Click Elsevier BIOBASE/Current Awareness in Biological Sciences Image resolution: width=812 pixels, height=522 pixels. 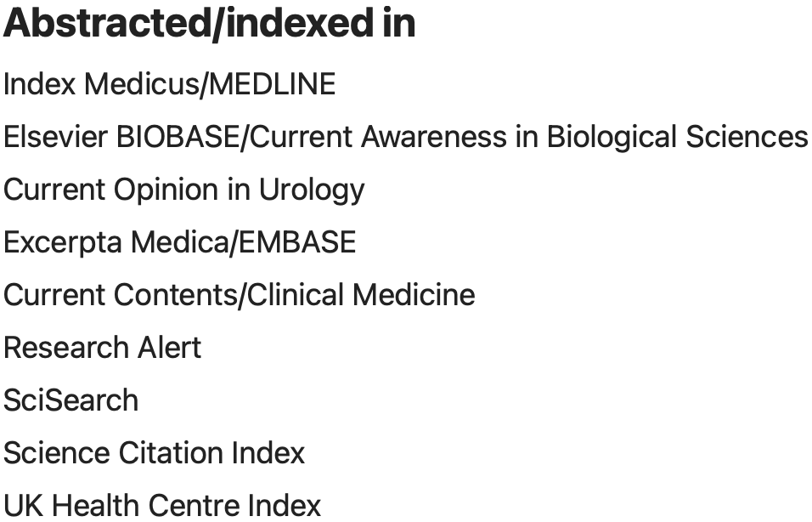(405, 138)
